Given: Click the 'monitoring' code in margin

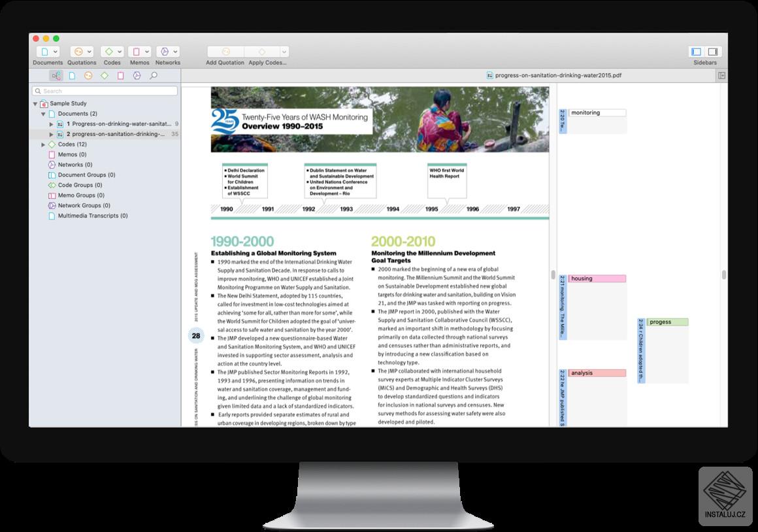Looking at the screenshot, I should click(597, 112).
